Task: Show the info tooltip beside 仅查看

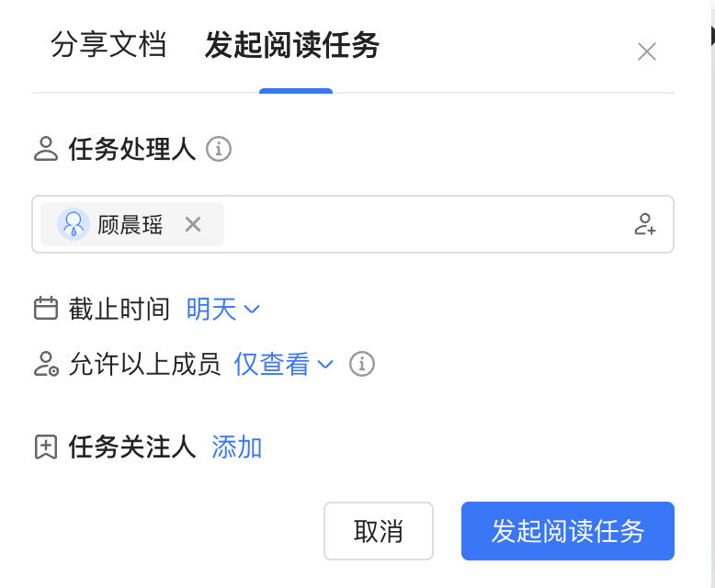Action: click(362, 364)
